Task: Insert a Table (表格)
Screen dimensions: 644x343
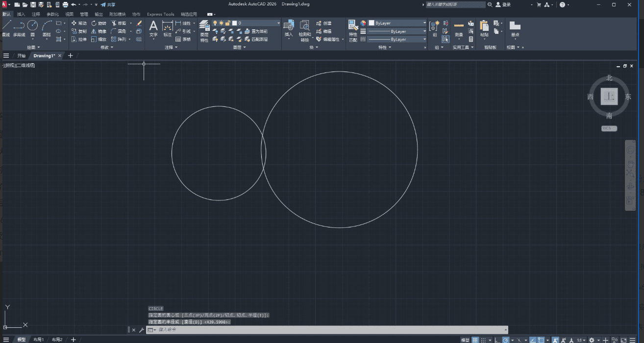Action: tap(183, 39)
